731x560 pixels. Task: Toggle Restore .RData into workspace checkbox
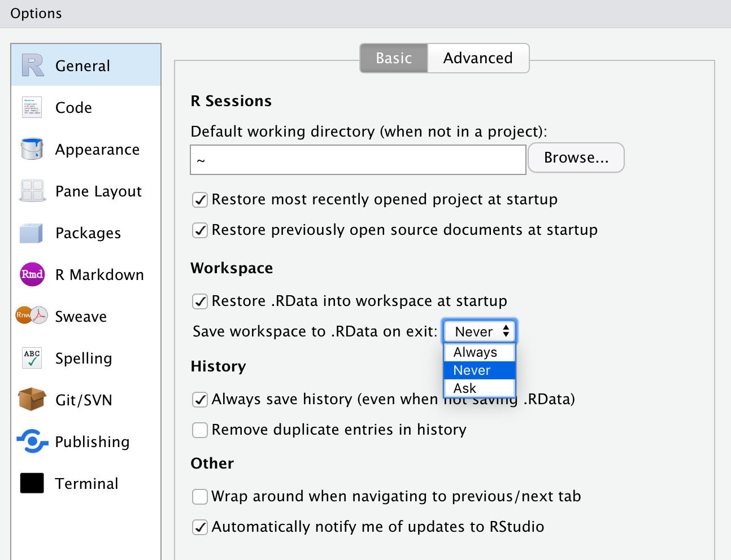point(200,301)
